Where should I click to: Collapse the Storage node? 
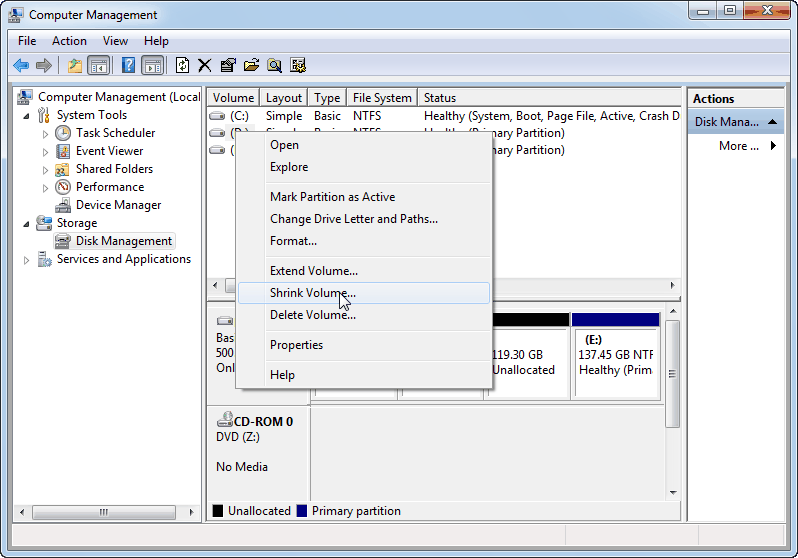[26, 224]
